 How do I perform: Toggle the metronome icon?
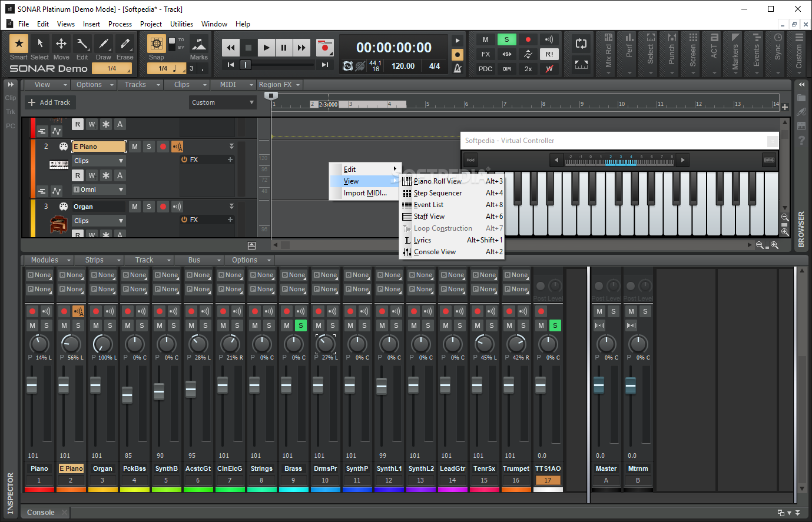458,68
